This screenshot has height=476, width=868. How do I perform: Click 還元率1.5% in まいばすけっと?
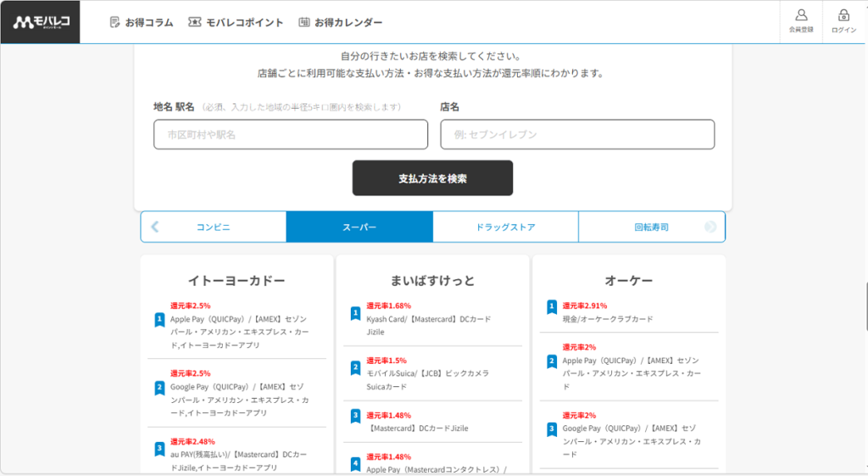tap(387, 361)
